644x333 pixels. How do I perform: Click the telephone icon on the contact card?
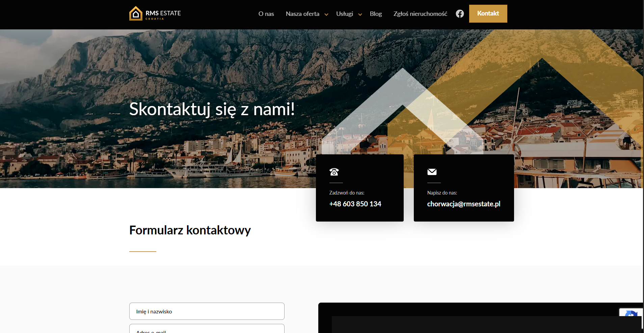334,172
